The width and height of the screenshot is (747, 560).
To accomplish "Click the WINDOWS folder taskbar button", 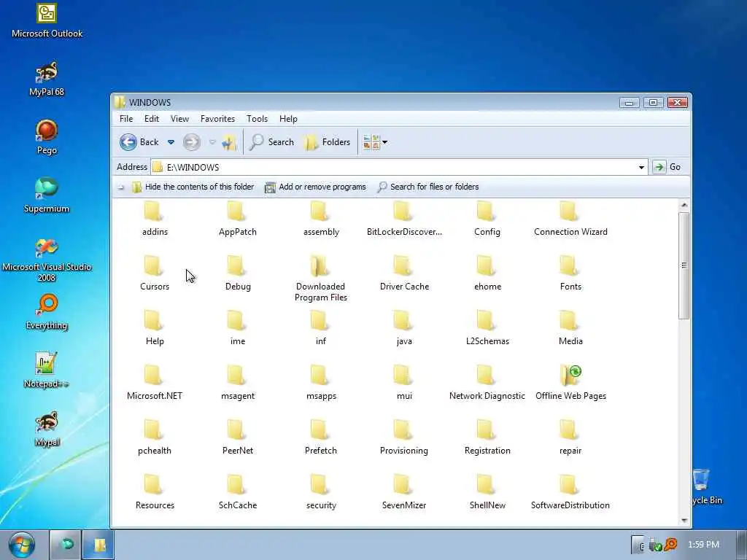I will coord(98,544).
